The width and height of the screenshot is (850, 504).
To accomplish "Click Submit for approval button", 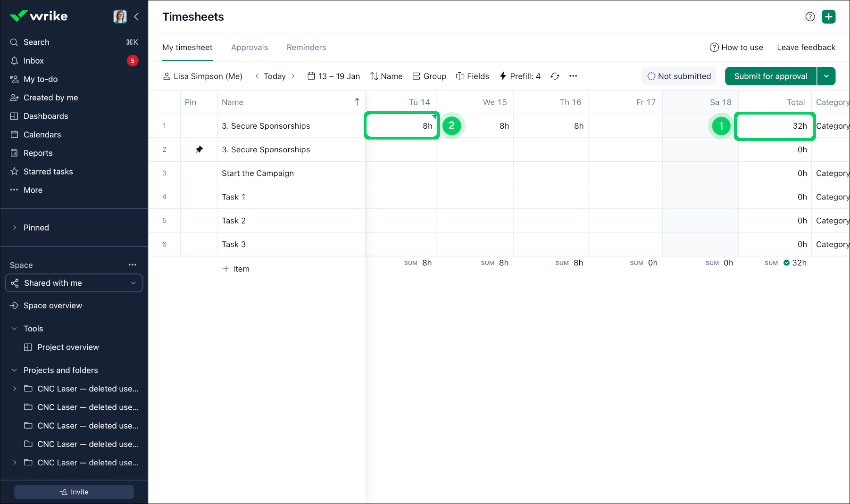I will point(770,76).
